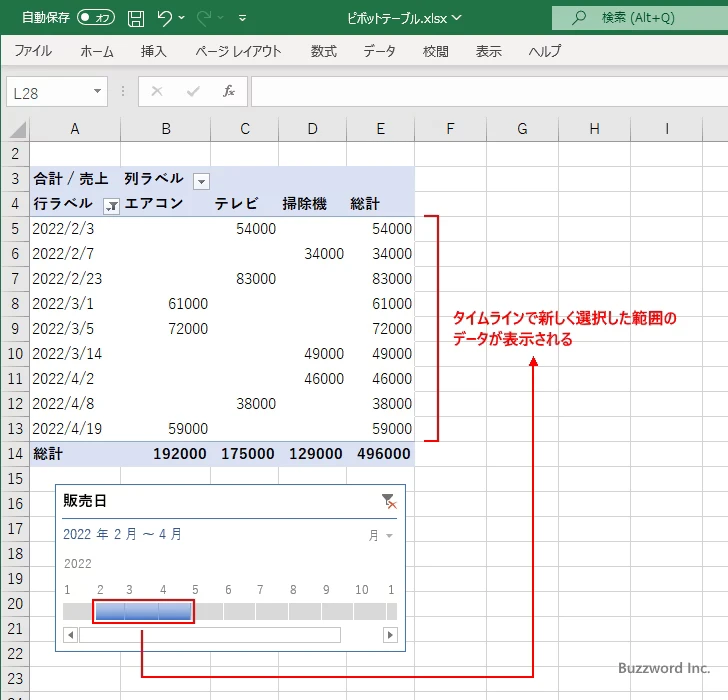Screen dimensions: 728x700
Task: Click the エアコン column label cell
Action: (165, 203)
